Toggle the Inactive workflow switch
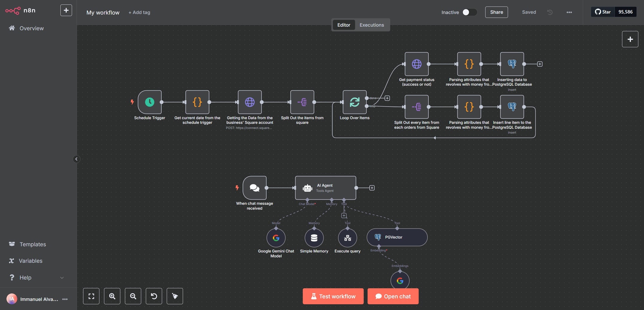This screenshot has width=644, height=310. [x=469, y=12]
